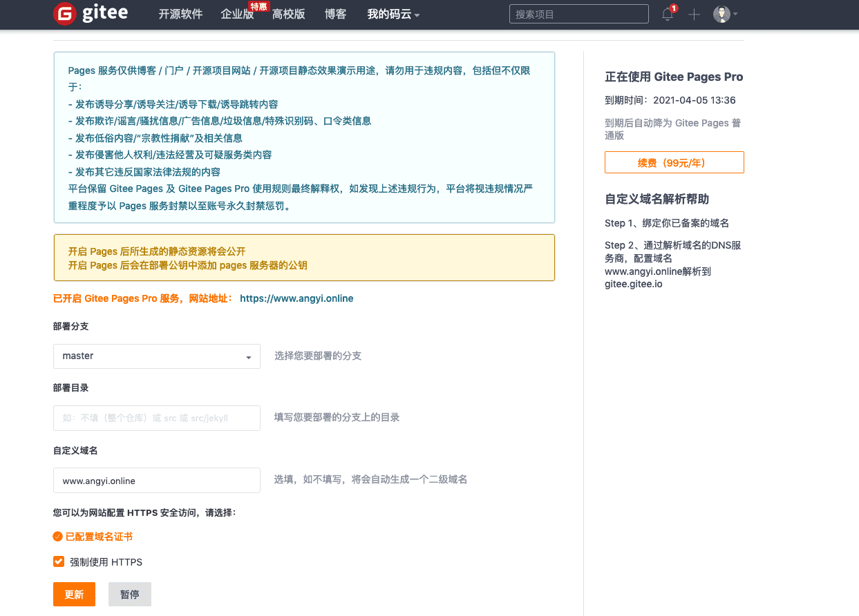
Task: Open the https://www.angyi.online link
Action: tap(296, 298)
